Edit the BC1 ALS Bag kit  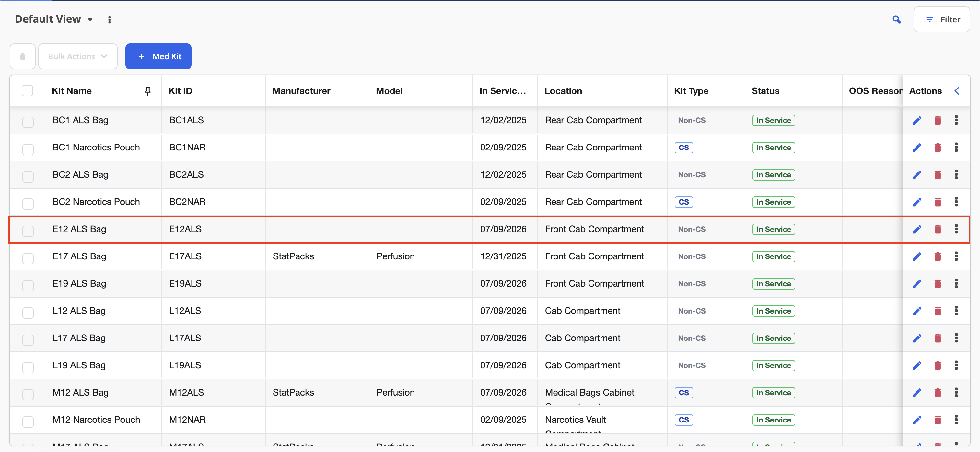pos(917,120)
